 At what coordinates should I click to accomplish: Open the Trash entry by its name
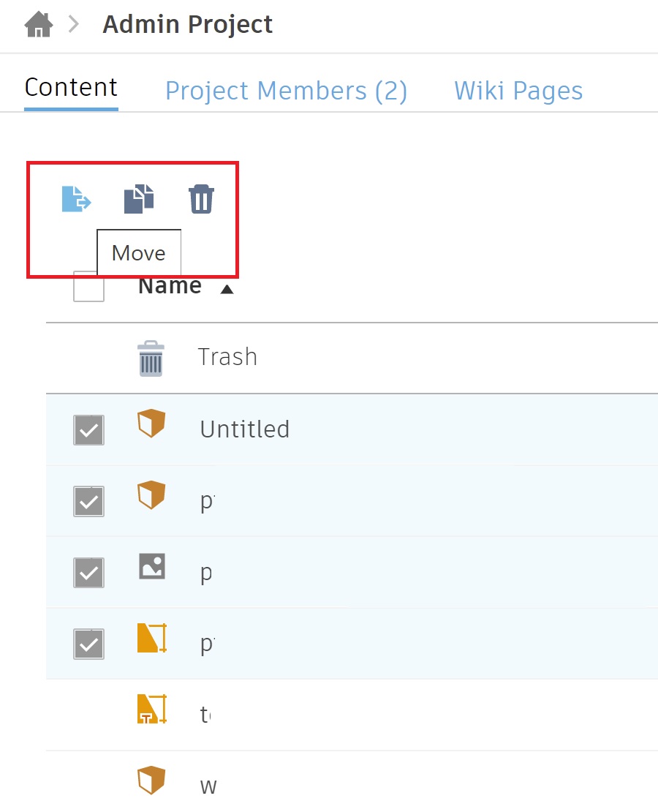(x=227, y=357)
